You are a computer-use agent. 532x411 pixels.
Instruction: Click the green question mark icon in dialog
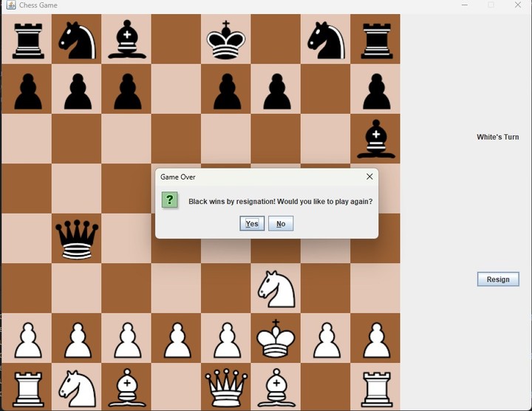(x=170, y=200)
